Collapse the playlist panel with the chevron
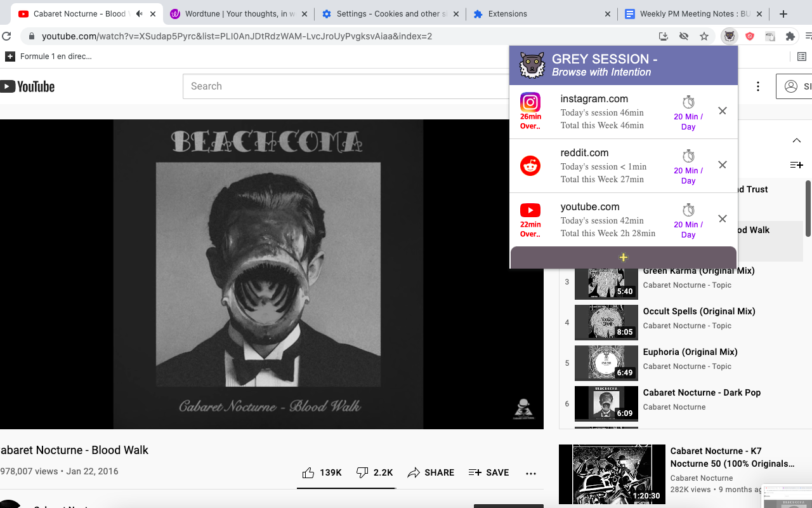 coord(797,140)
